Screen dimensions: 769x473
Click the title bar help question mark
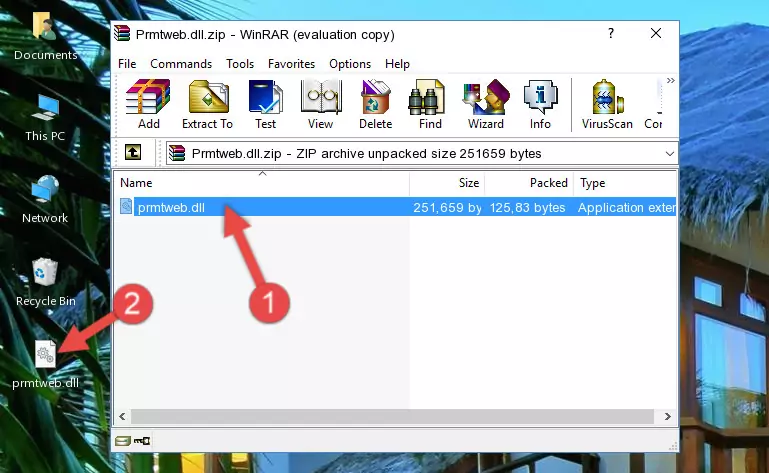(611, 33)
